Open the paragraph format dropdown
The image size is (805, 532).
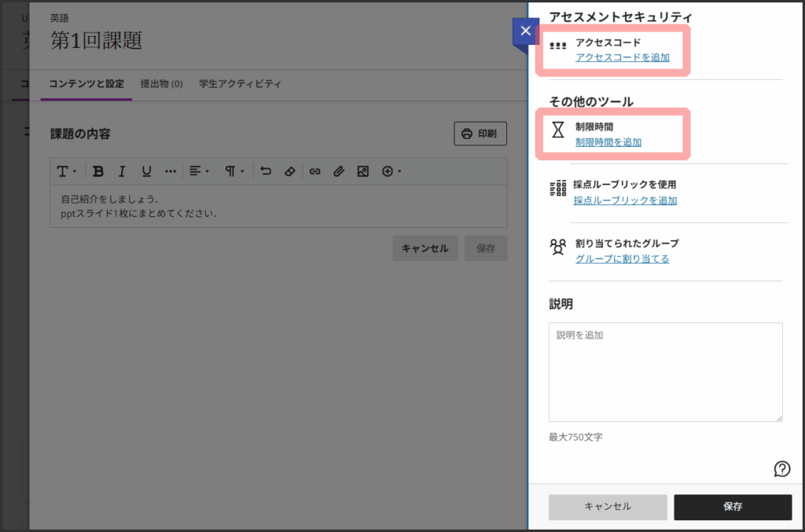pyautogui.click(x=234, y=171)
